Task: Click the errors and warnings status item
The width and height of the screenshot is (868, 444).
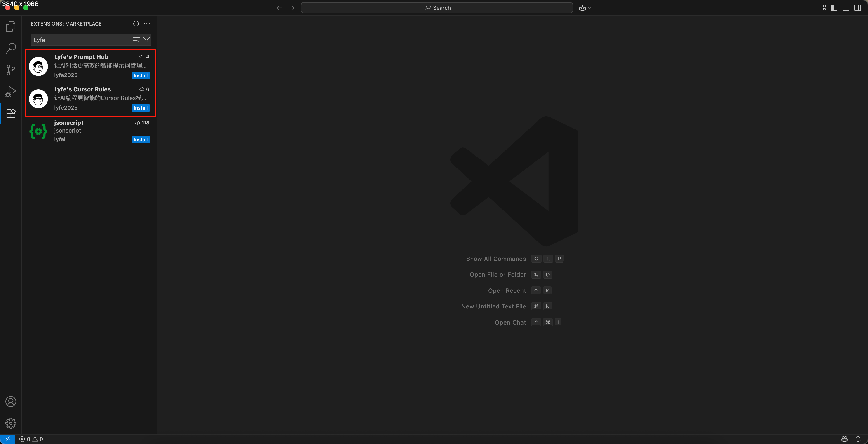Action: pyautogui.click(x=31, y=439)
